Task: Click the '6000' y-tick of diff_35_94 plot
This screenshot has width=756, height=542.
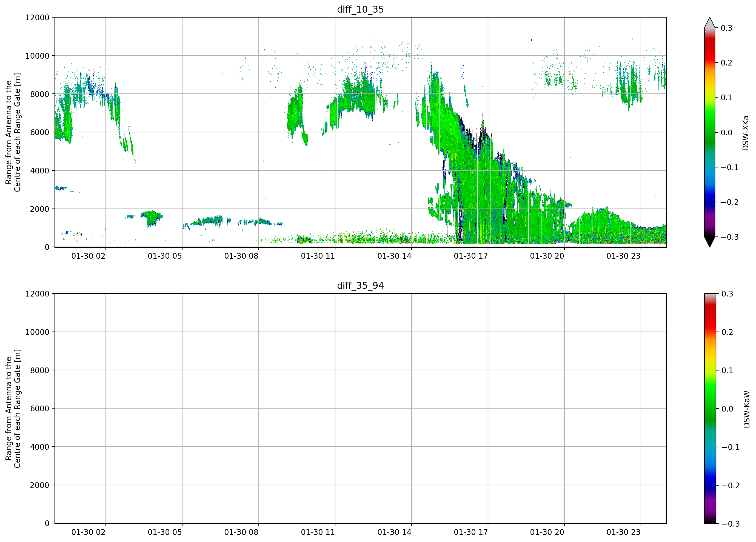Action: 40,409
